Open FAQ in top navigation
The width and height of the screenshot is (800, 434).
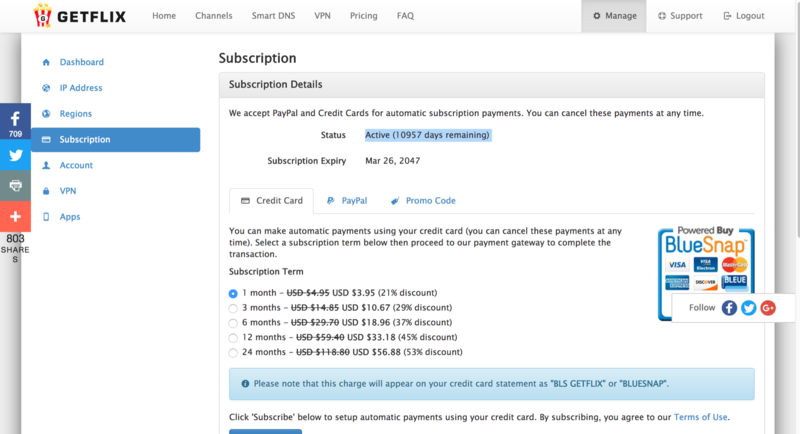406,16
